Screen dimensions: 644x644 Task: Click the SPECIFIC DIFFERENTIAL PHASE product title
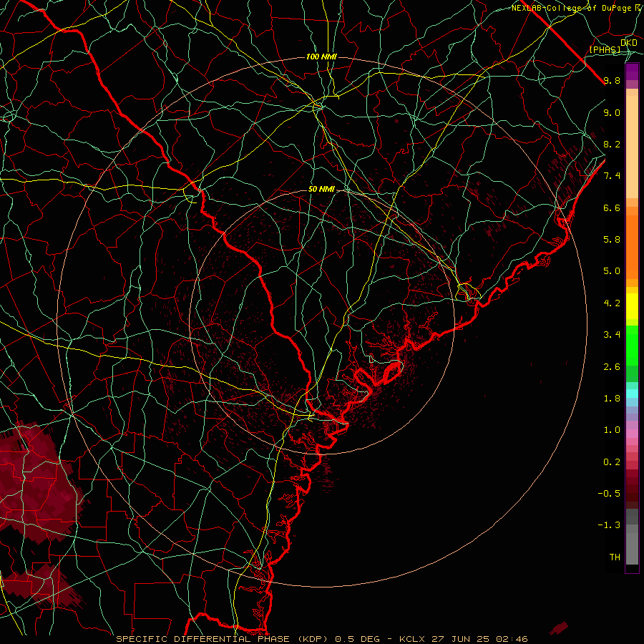[204, 639]
